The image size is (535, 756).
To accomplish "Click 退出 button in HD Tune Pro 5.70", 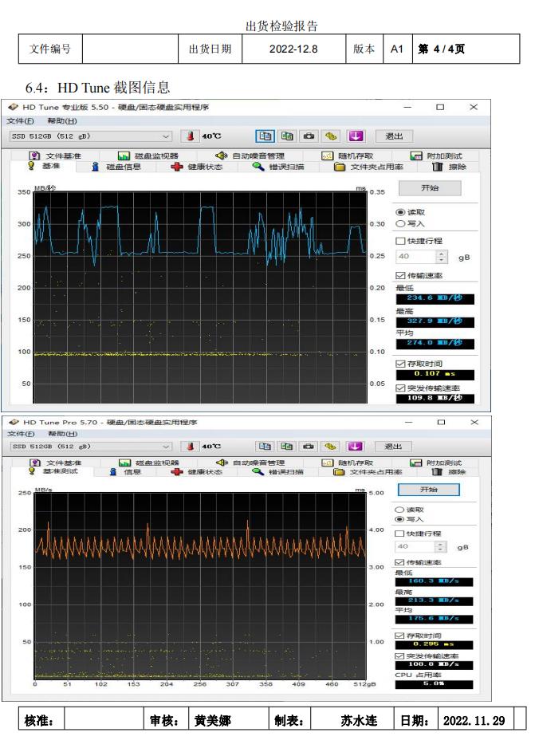I will (x=393, y=447).
